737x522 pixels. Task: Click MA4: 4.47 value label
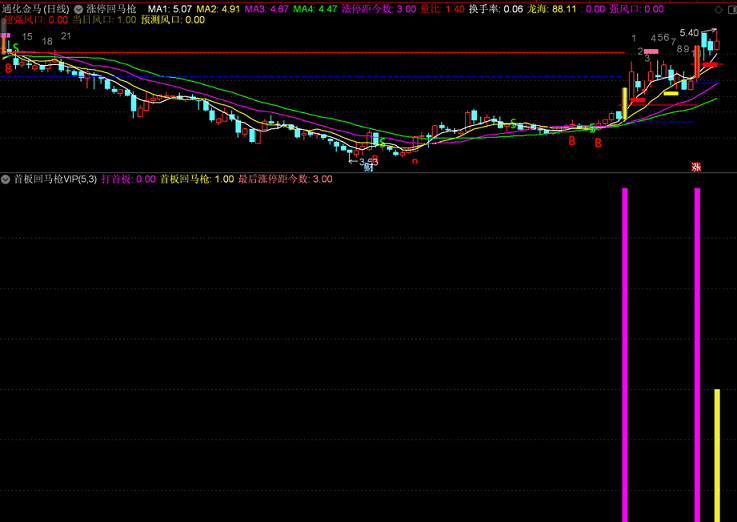[x=315, y=9]
